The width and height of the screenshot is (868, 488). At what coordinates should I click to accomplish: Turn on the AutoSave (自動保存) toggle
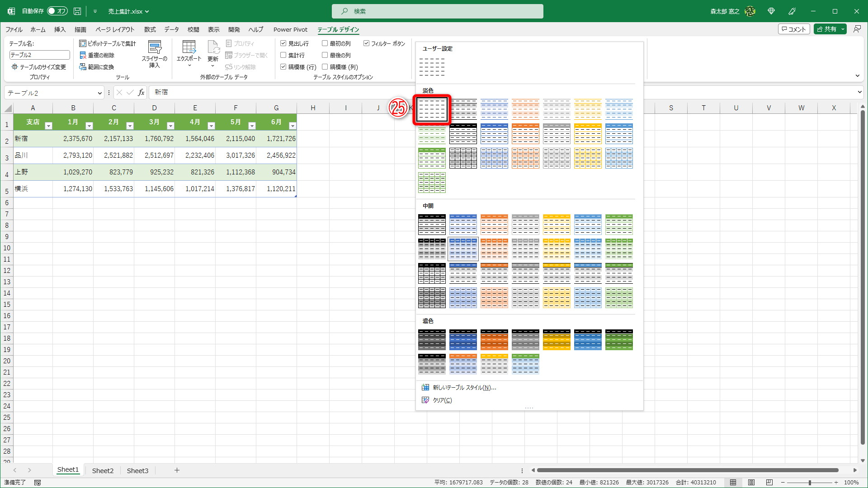tap(57, 11)
